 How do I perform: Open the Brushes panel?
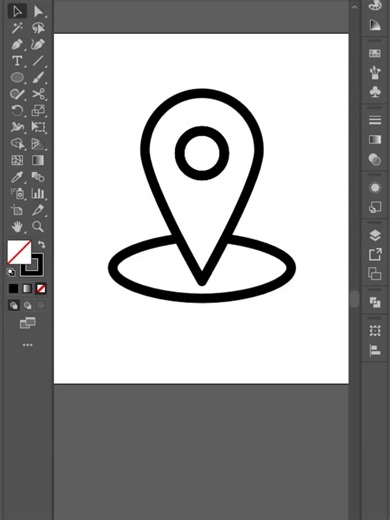pyautogui.click(x=375, y=73)
